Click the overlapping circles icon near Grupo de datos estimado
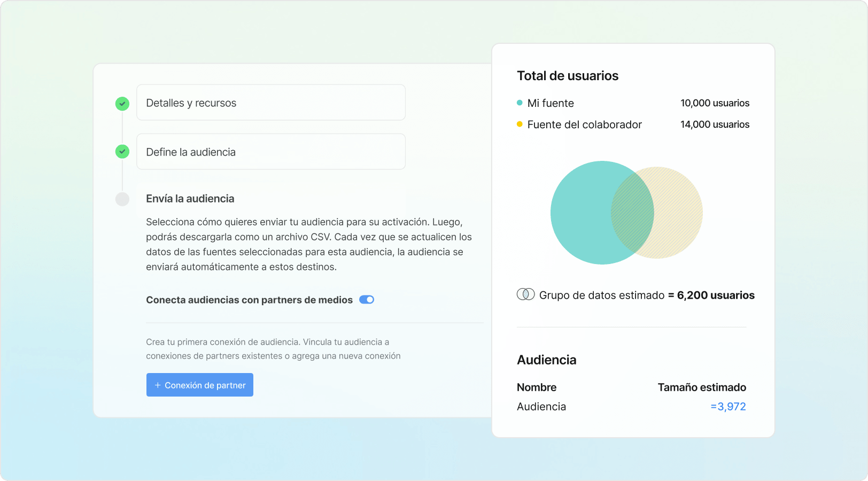868x481 pixels. point(525,294)
